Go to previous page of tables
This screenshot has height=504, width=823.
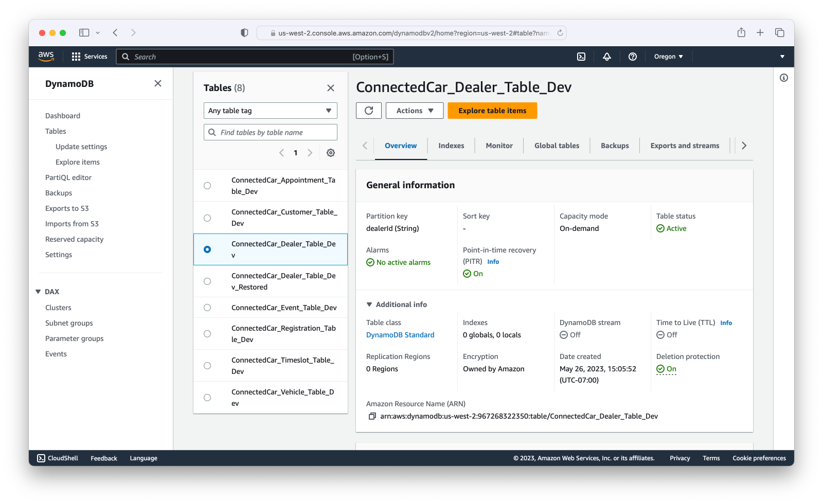(x=281, y=153)
